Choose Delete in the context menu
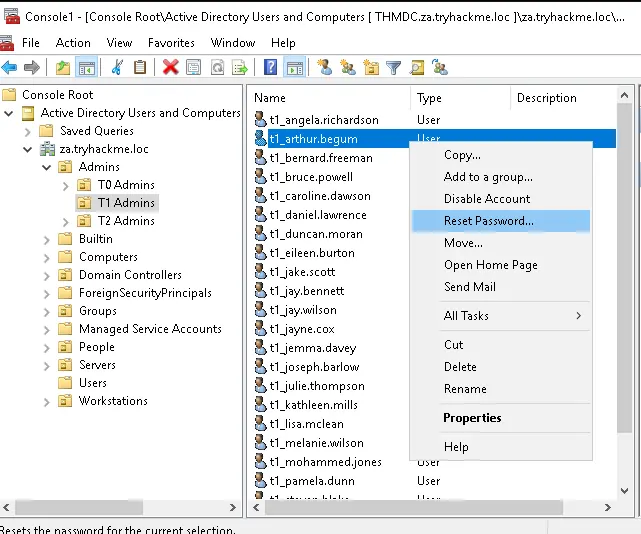 point(501,367)
